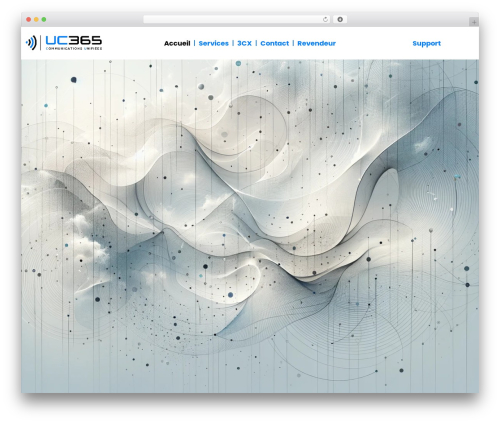Click the separator between Services and 3CX
Viewport: 500px width, 423px height.
coord(233,43)
